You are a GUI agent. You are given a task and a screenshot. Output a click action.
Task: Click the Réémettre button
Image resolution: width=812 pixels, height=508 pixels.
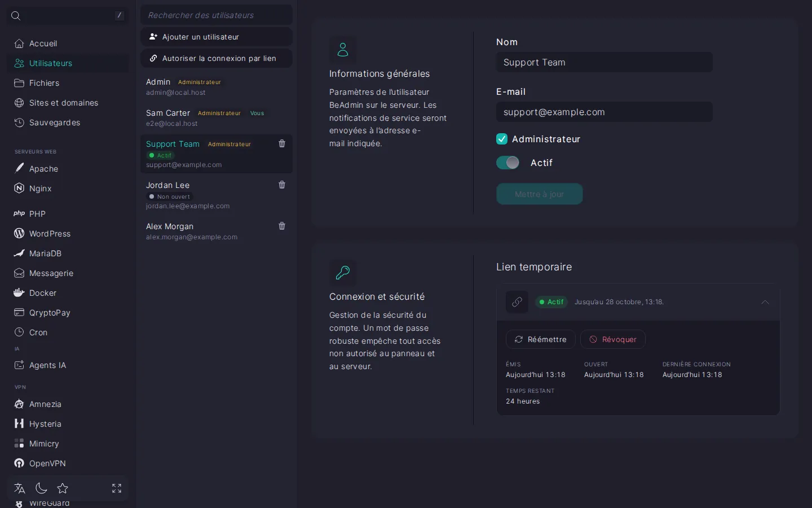tap(541, 339)
